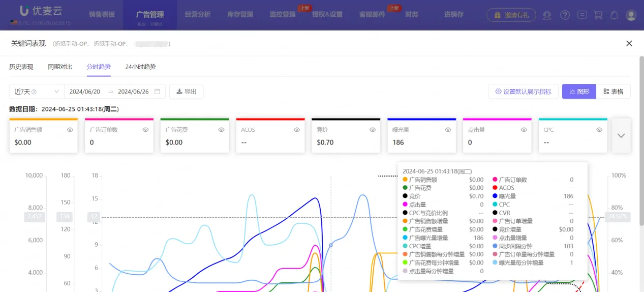Open the question mark help icon
Image resolution: width=644 pixels, height=292 pixels.
(565, 15)
